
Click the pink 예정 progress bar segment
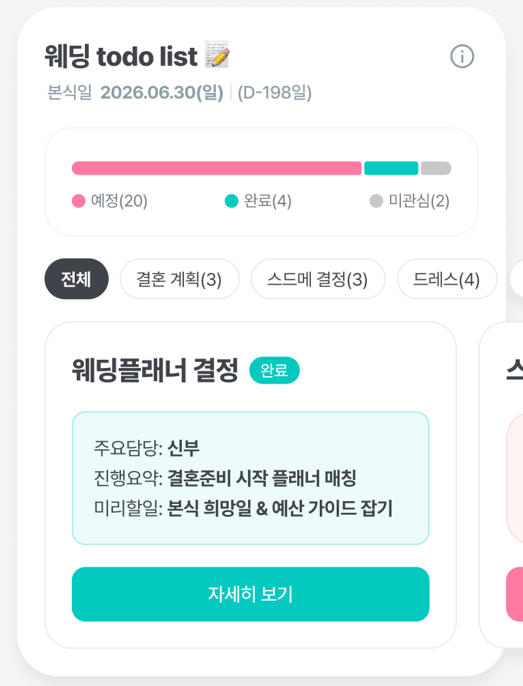(x=217, y=168)
